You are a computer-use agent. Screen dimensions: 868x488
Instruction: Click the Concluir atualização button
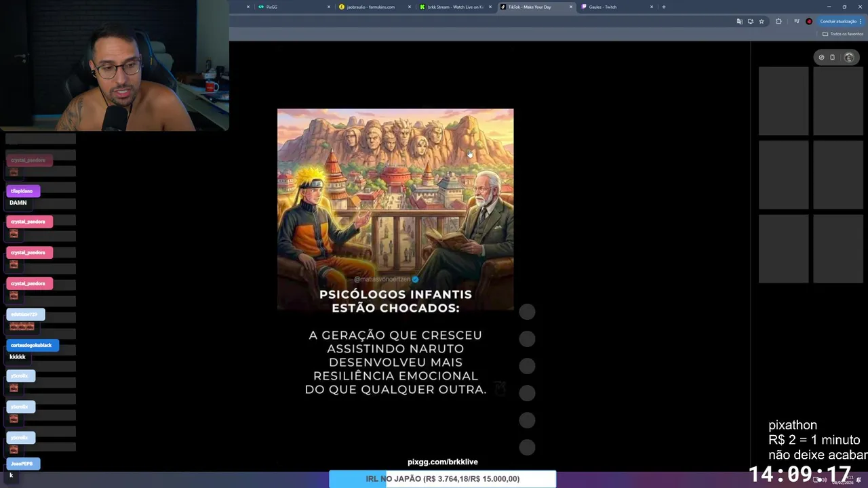pyautogui.click(x=841, y=21)
